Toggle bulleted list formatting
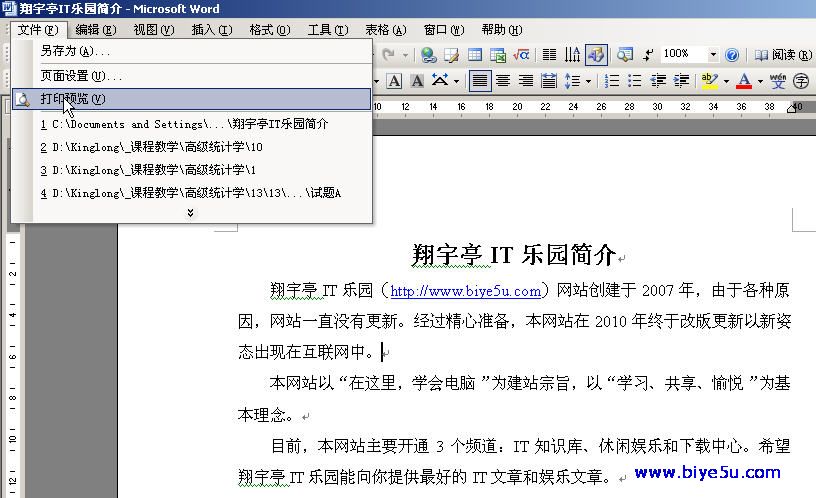816x498 pixels. point(634,81)
